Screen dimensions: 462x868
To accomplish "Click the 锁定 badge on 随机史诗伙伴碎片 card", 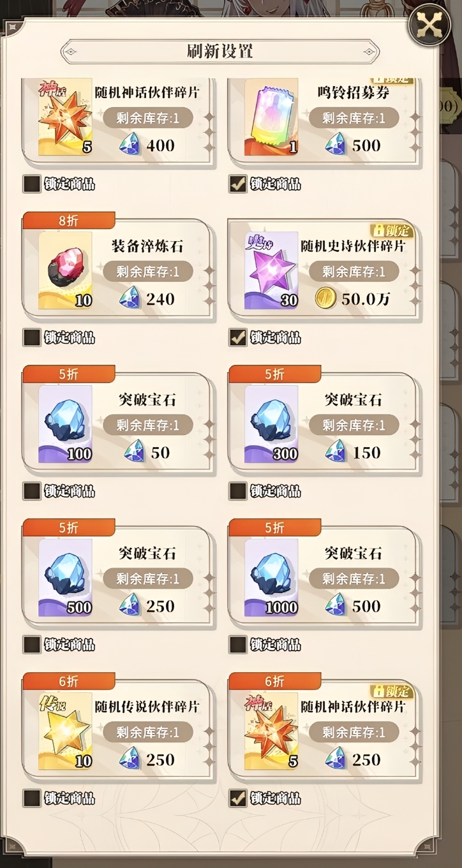I will tap(392, 230).
